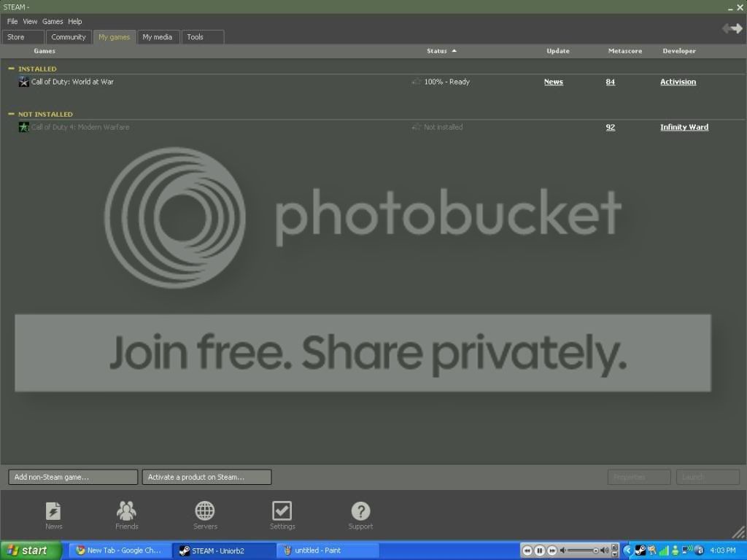Switch to the Community tab
This screenshot has width=747, height=560.
(x=69, y=37)
